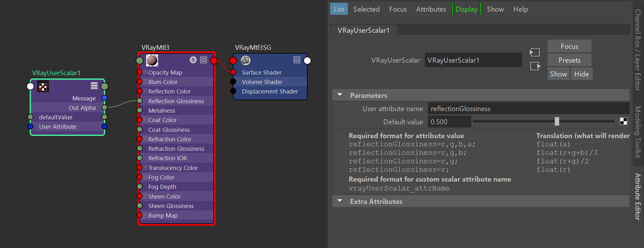Viewport: 644px width, 248px height.
Task: Click the Presets button
Action: click(569, 60)
